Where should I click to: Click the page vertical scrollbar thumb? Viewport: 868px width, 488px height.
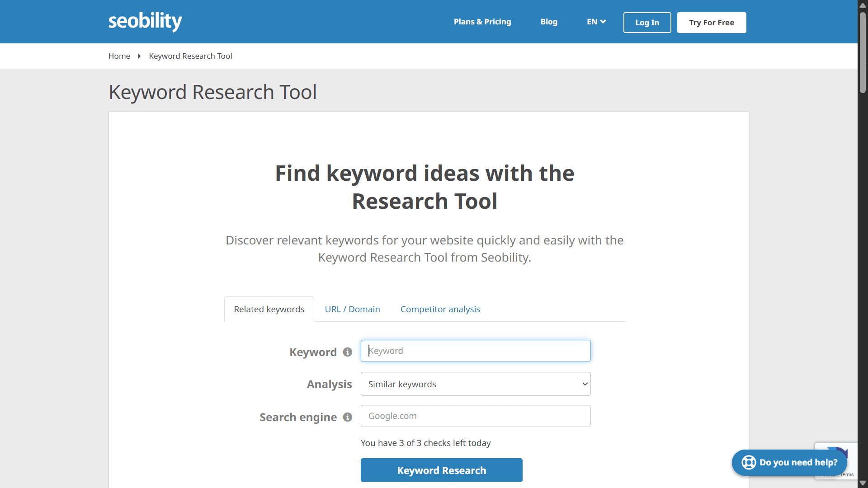863,52
